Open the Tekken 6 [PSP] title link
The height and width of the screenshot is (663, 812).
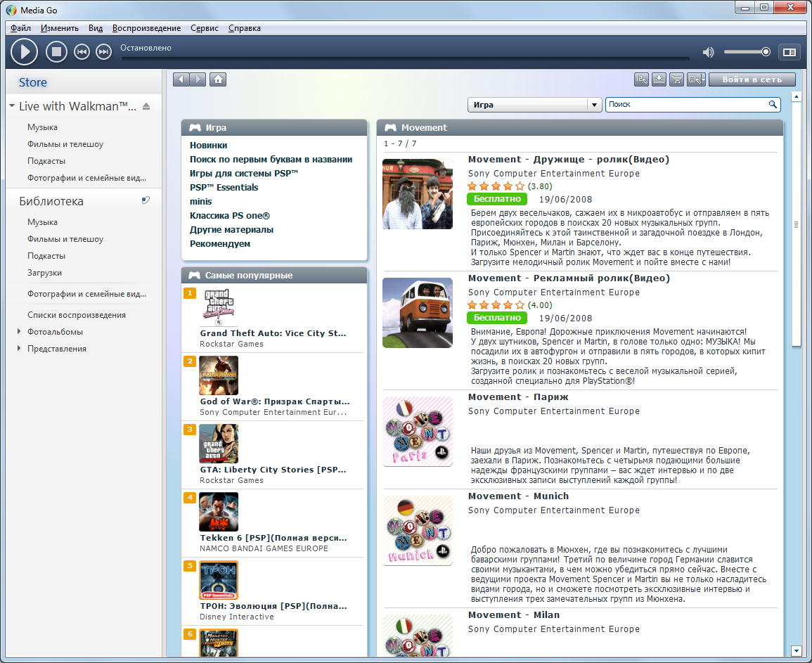pyautogui.click(x=273, y=538)
